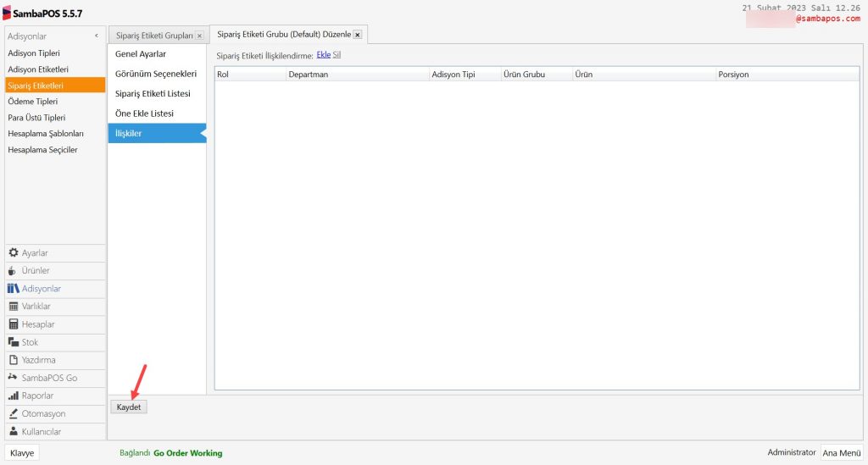868x465 pixels.
Task: Select Genel Ayarlar settings page
Action: pyautogui.click(x=141, y=54)
